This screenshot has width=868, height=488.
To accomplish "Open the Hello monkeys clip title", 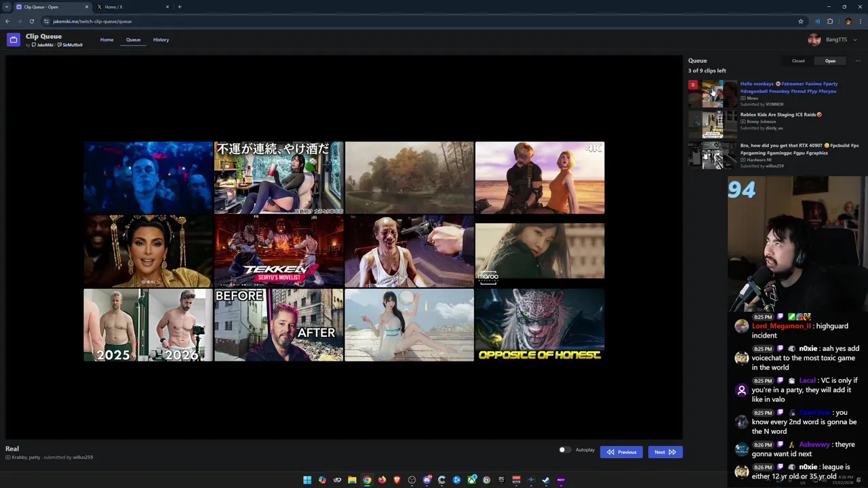I will click(x=789, y=87).
